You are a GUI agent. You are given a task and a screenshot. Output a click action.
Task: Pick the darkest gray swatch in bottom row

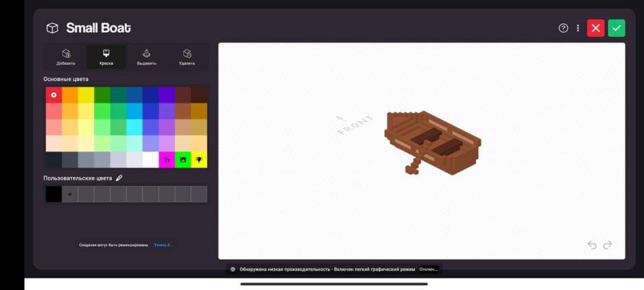click(x=53, y=160)
